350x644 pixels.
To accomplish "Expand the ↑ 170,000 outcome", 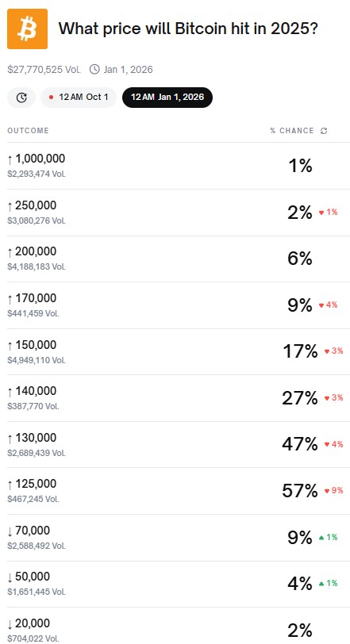I will (x=179, y=305).
